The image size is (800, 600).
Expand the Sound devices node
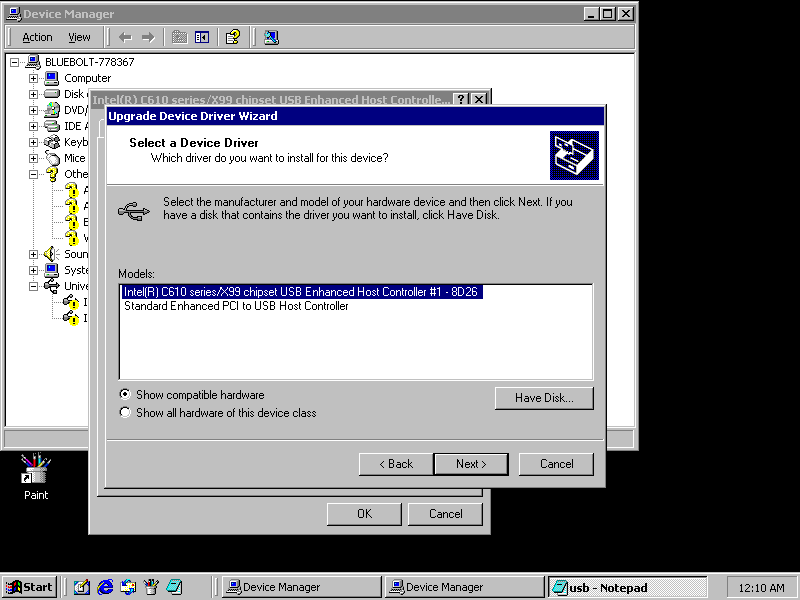[x=33, y=254]
